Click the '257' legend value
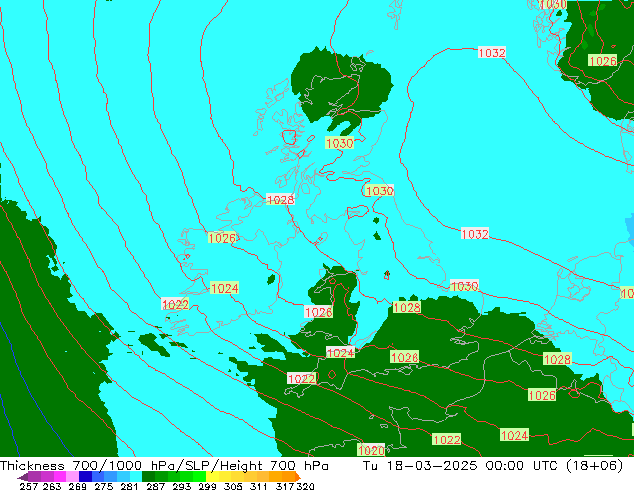The height and width of the screenshot is (490, 634). click(x=29, y=486)
